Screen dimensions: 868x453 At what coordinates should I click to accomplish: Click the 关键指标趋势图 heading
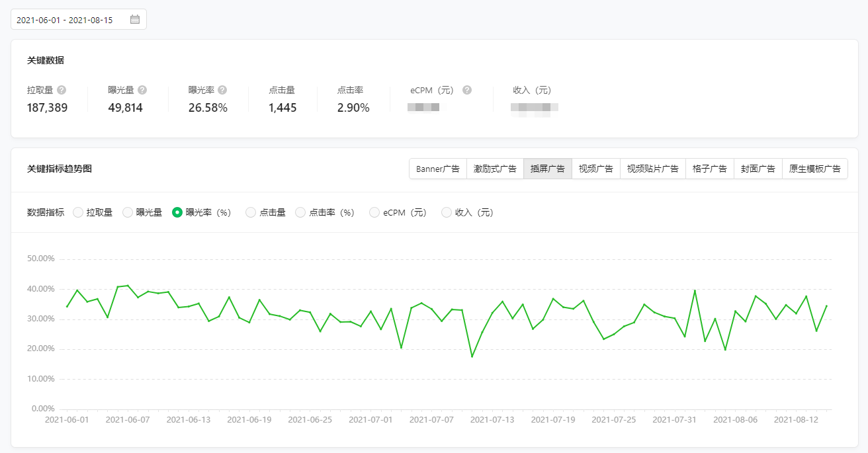[x=60, y=169]
